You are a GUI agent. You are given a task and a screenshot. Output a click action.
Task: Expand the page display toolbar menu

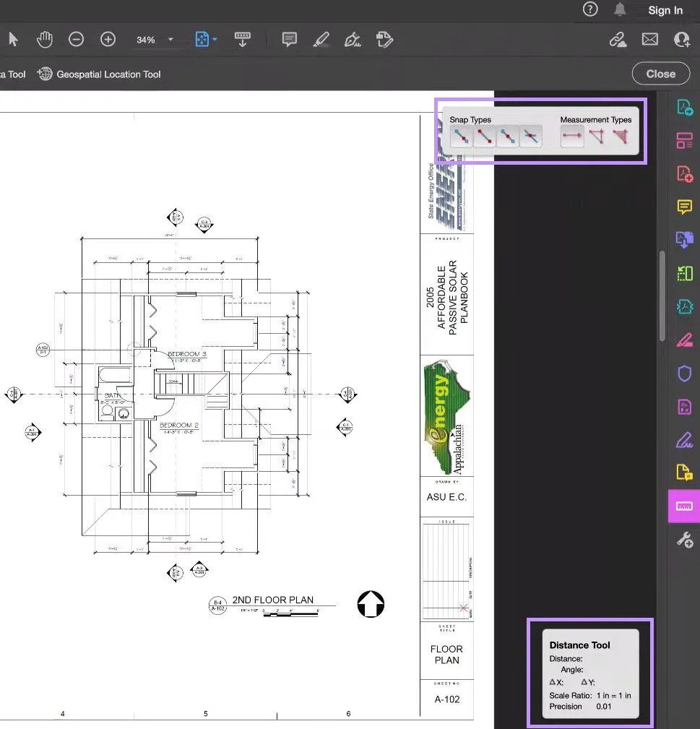(243, 40)
